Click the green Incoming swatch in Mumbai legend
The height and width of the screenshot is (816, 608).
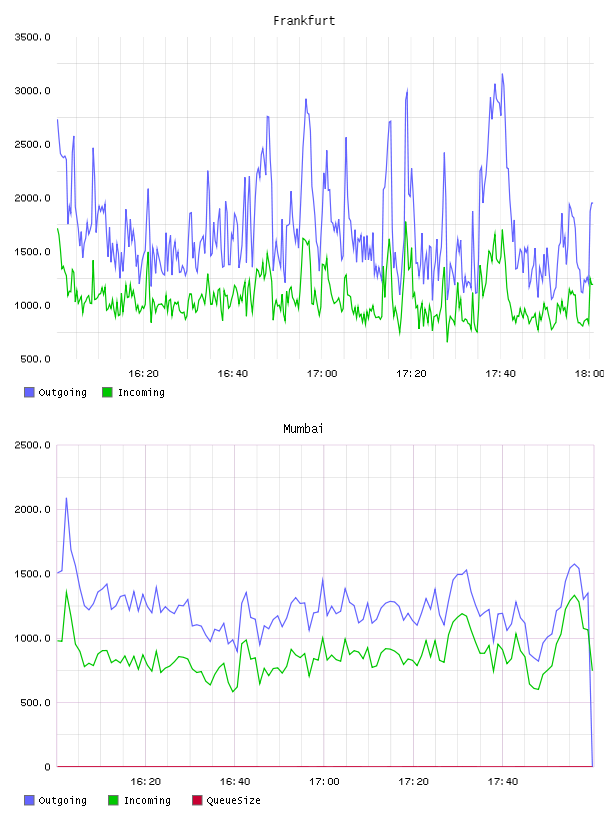pos(113,800)
